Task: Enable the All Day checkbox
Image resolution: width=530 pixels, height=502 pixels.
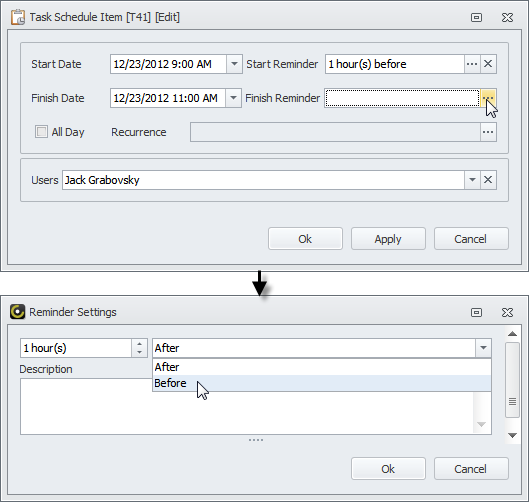Action: (x=41, y=132)
